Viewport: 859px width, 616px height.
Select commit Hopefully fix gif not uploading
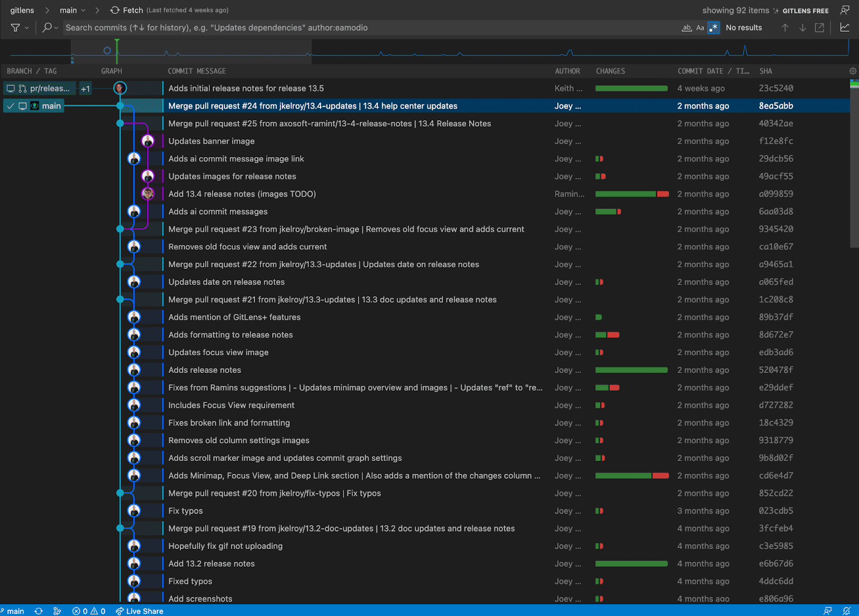pos(225,546)
